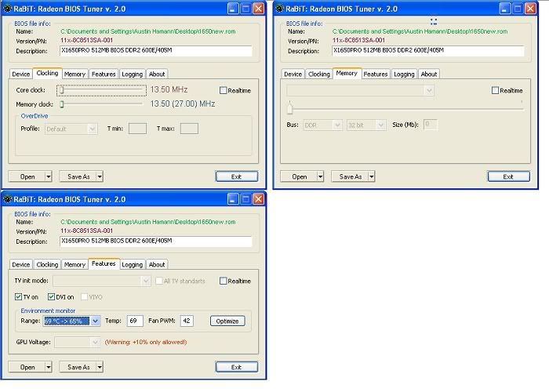Image resolution: width=549 pixels, height=392 pixels.
Task: Switch to Features tab in Clocking window
Action: (104, 74)
